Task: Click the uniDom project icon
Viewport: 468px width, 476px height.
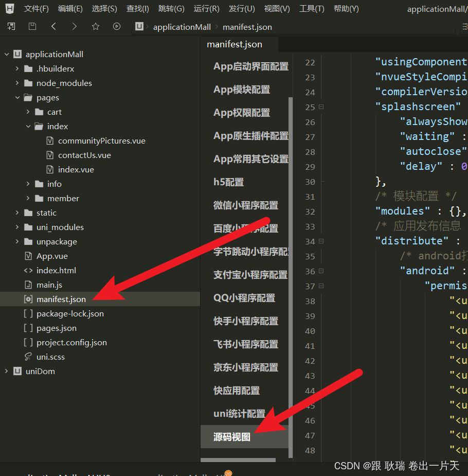Action: (17, 371)
